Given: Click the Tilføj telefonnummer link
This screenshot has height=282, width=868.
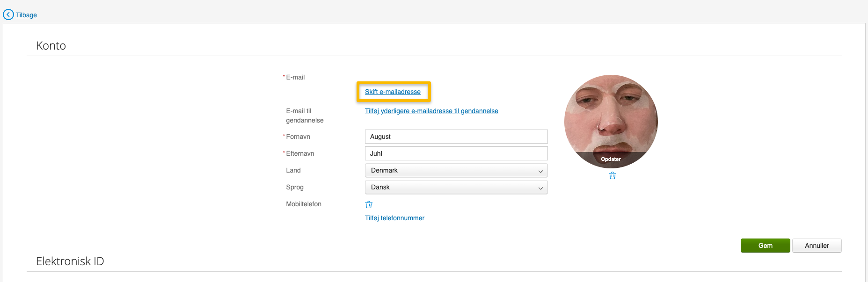Looking at the screenshot, I should coord(394,218).
